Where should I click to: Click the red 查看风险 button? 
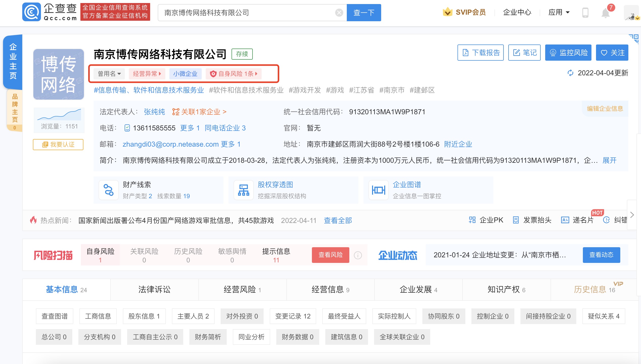[331, 255]
